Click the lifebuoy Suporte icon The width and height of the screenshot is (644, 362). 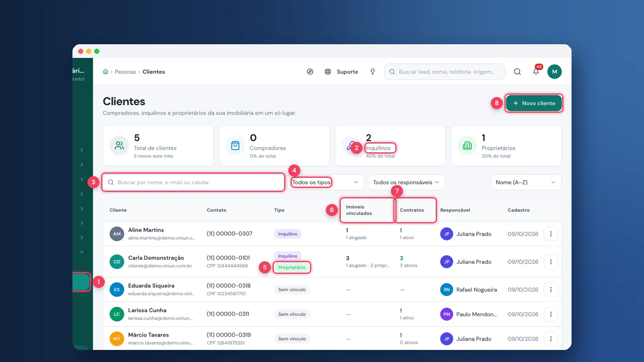[x=328, y=72]
